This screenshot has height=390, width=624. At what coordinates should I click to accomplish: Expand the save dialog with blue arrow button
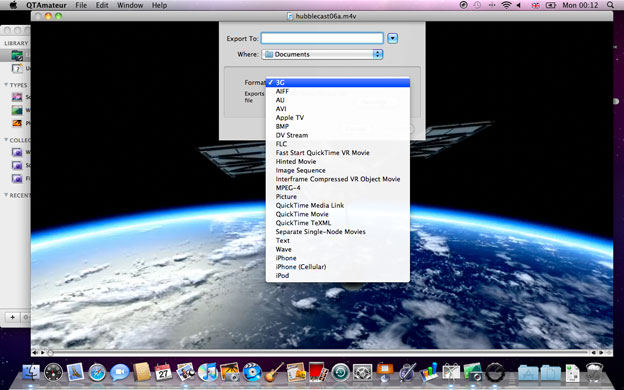(392, 38)
